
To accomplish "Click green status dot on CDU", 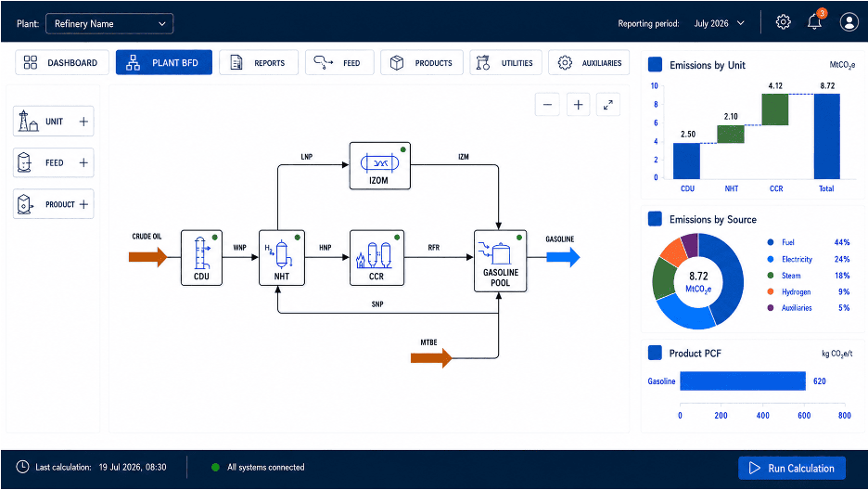I will pos(215,238).
